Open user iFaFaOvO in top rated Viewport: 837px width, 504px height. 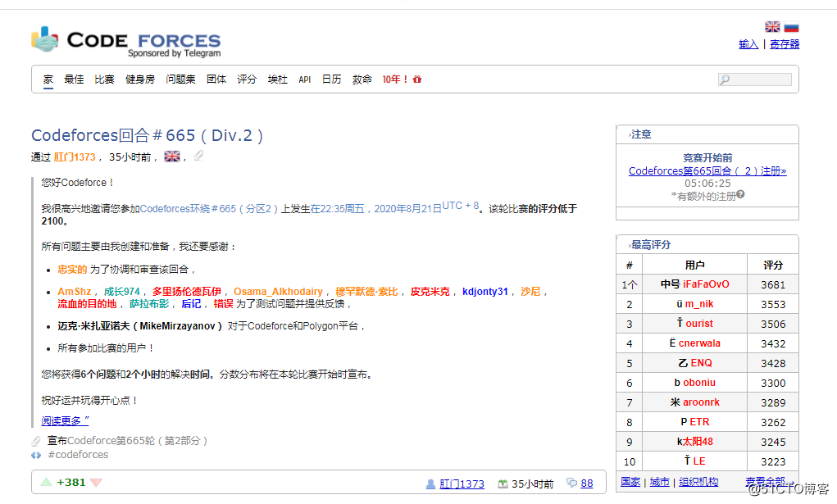(x=706, y=284)
